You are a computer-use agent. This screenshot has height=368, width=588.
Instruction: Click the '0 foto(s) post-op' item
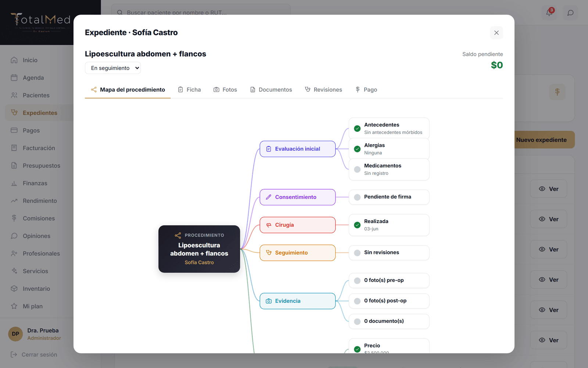pyautogui.click(x=389, y=301)
